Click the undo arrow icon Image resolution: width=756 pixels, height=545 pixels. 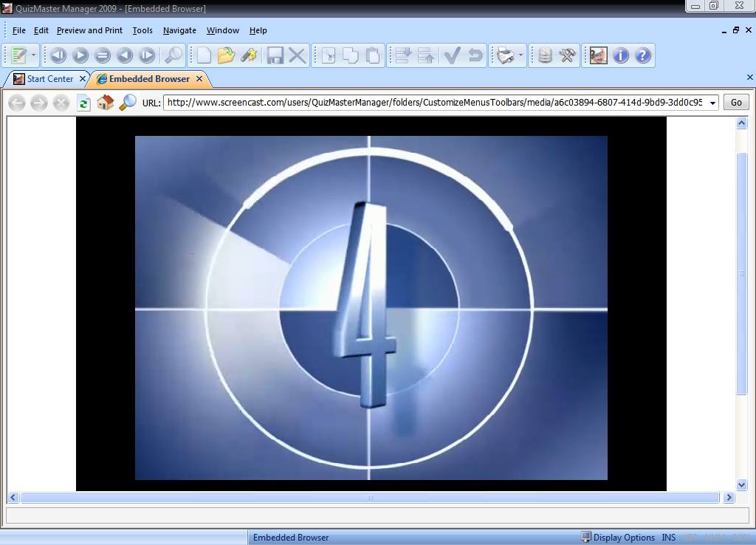[x=475, y=55]
